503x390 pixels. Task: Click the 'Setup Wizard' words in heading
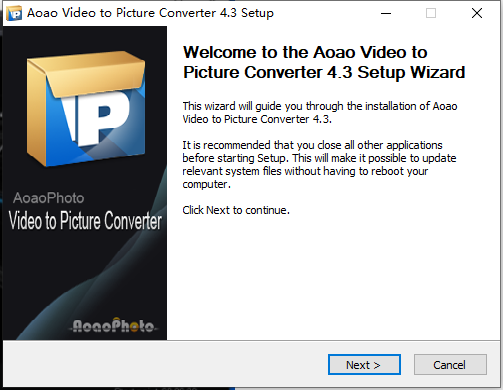411,72
